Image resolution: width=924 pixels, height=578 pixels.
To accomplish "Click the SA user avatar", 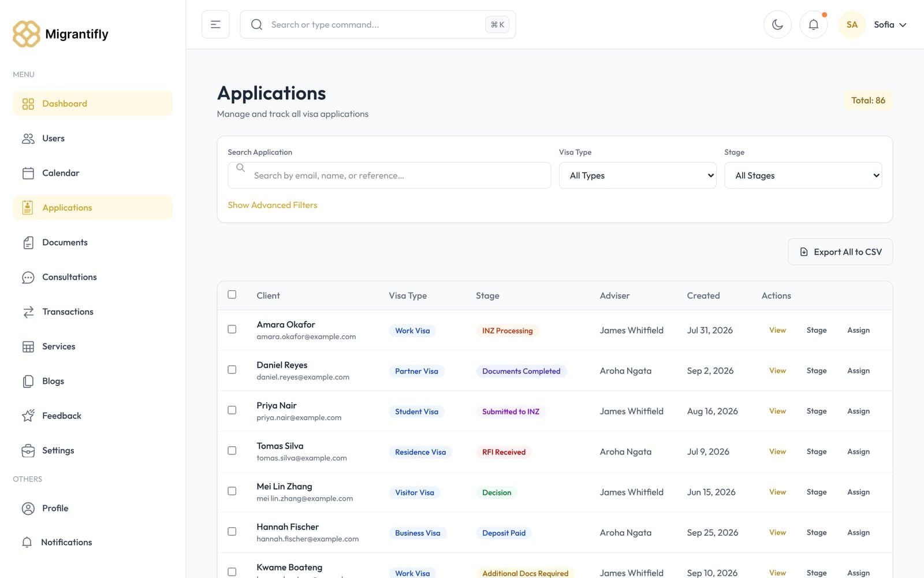I will pos(852,24).
